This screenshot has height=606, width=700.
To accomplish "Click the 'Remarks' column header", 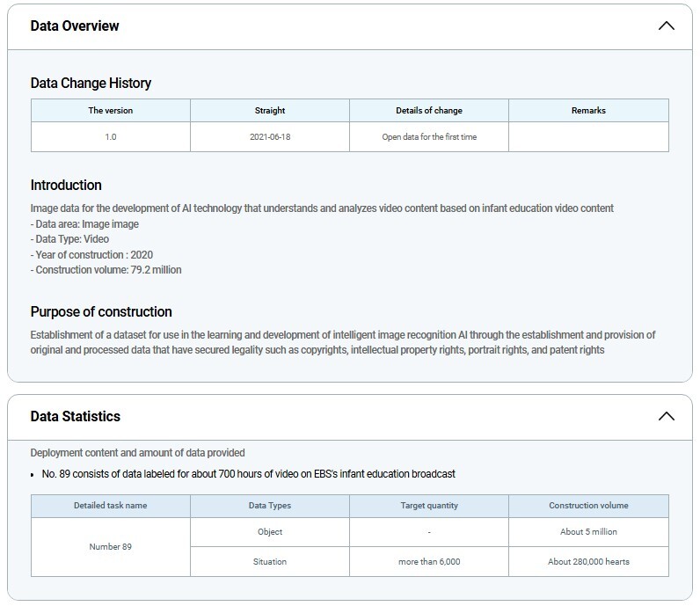I will 588,110.
